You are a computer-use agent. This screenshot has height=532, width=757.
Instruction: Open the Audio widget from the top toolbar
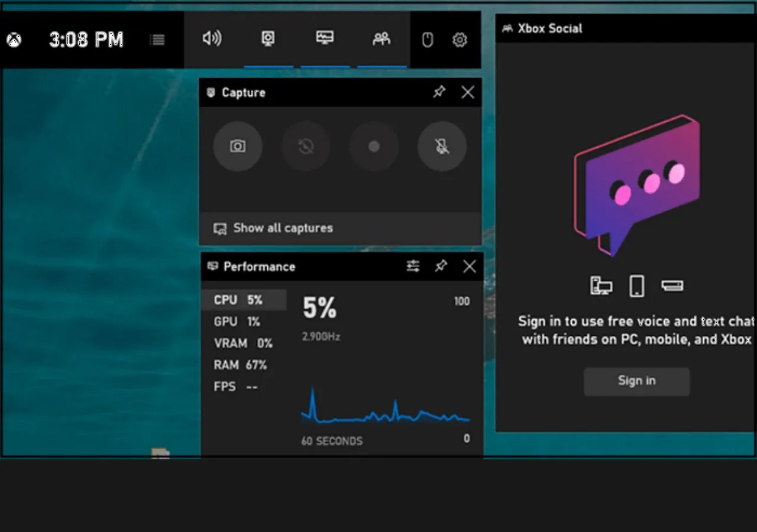pyautogui.click(x=212, y=39)
